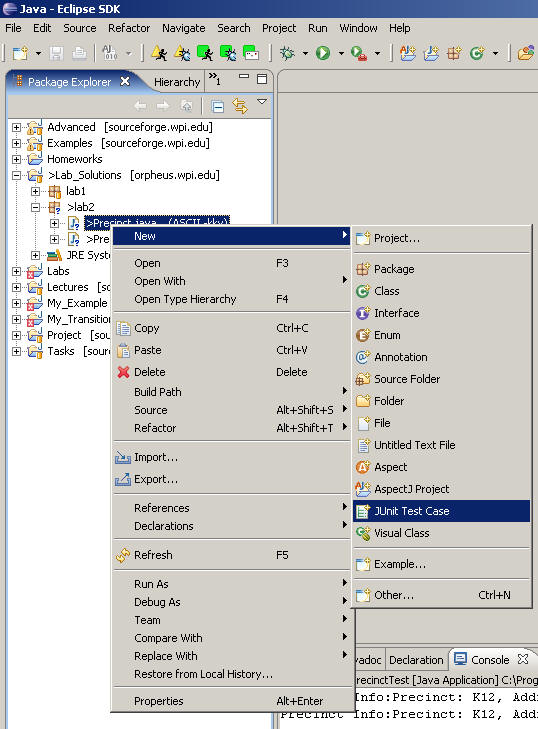Image resolution: width=538 pixels, height=729 pixels.
Task: Click the Debug bug icon in toolbar
Action: 287,53
